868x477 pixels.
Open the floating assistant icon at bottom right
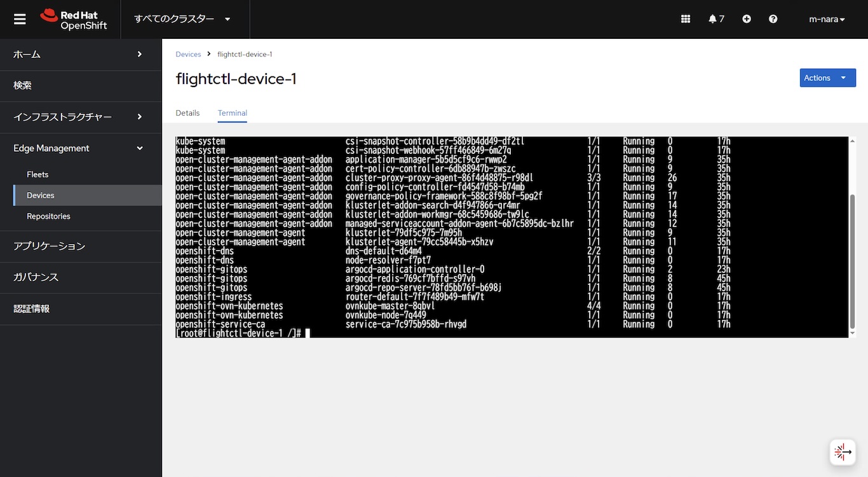point(843,452)
